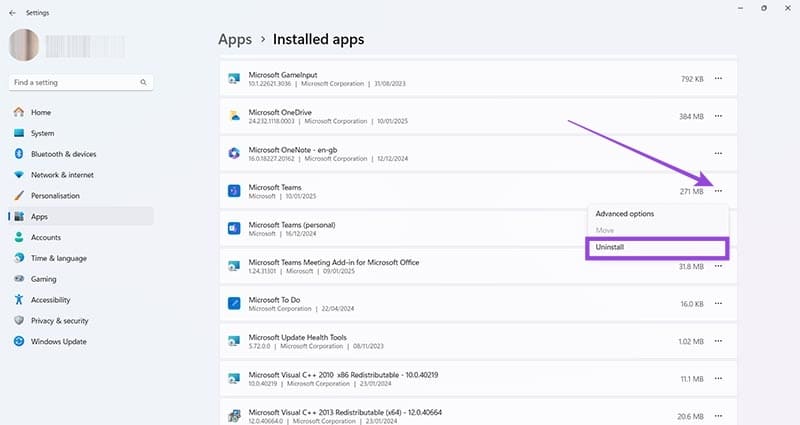Open more options for Update Health Tools
The width and height of the screenshot is (800, 425).
pos(718,341)
